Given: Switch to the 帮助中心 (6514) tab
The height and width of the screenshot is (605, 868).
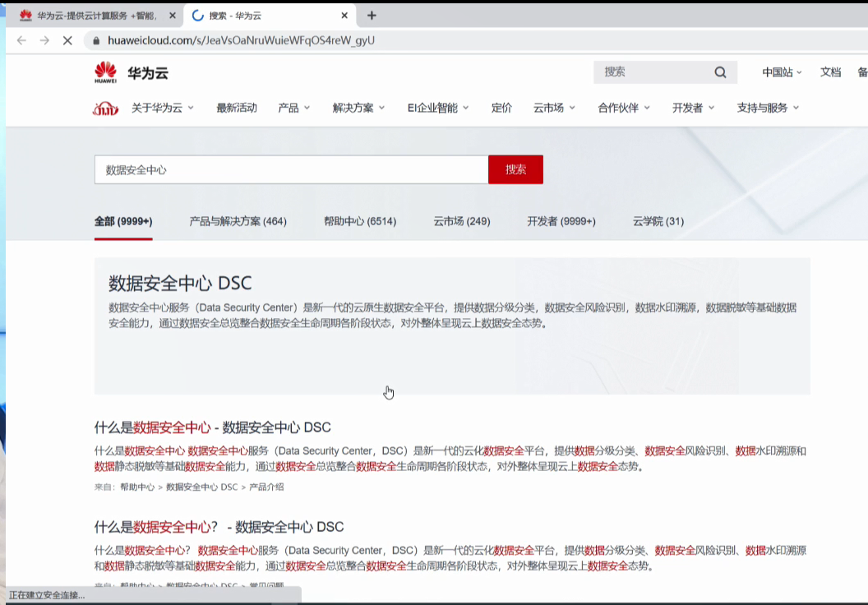Looking at the screenshot, I should [360, 221].
